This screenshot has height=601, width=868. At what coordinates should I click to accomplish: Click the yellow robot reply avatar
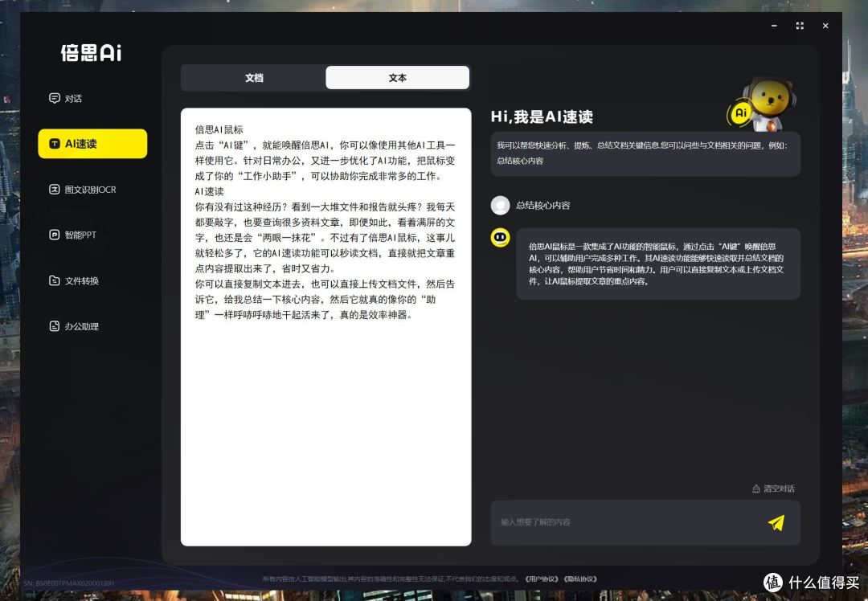(501, 237)
